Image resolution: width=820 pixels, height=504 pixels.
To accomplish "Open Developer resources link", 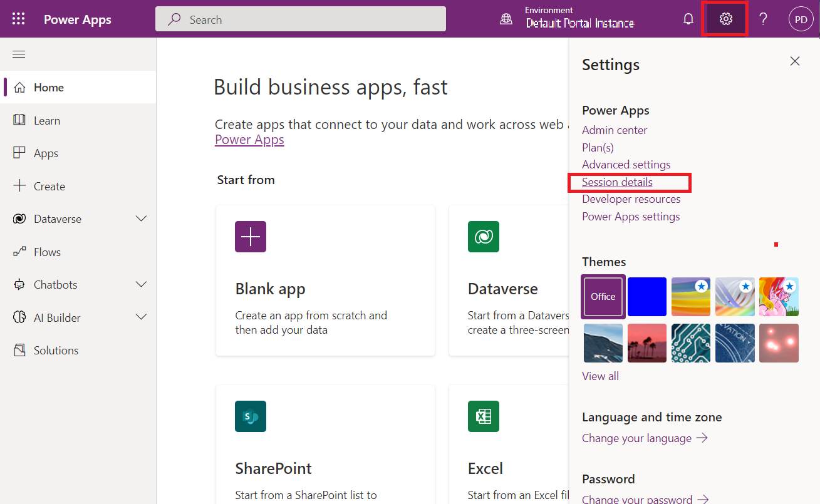I will (631, 199).
